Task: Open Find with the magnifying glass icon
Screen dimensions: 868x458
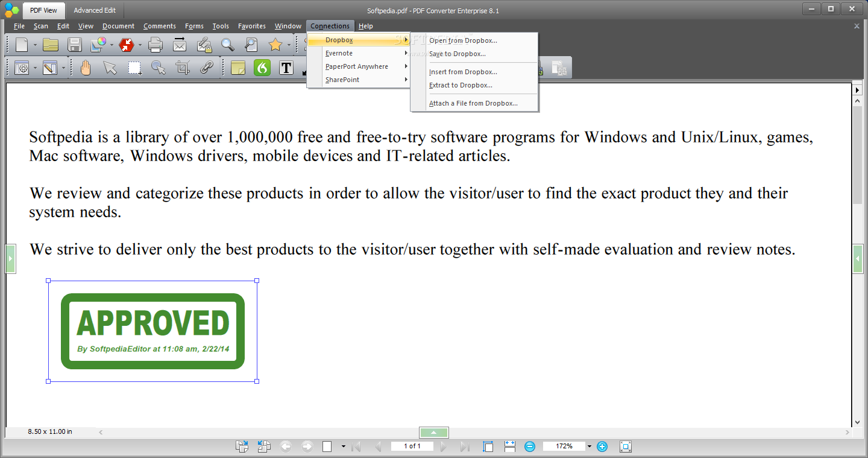Action: click(227, 45)
